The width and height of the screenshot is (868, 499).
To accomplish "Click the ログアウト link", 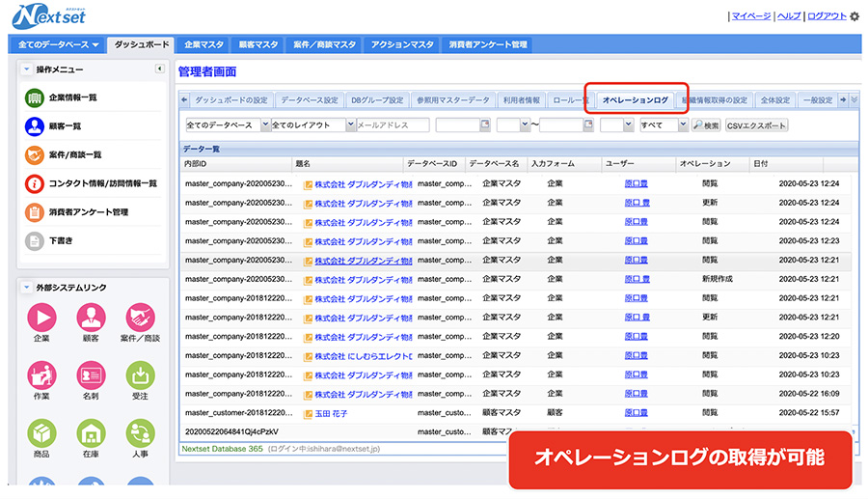I will pos(827,16).
